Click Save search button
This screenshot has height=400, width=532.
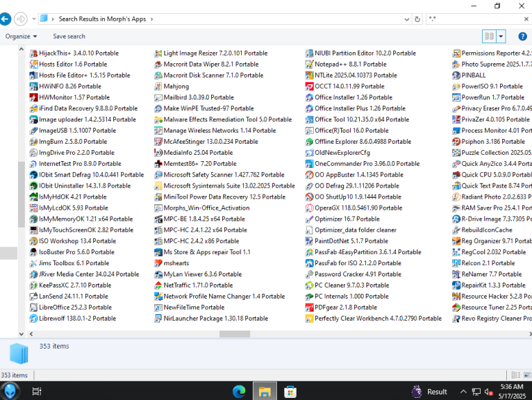pos(69,36)
